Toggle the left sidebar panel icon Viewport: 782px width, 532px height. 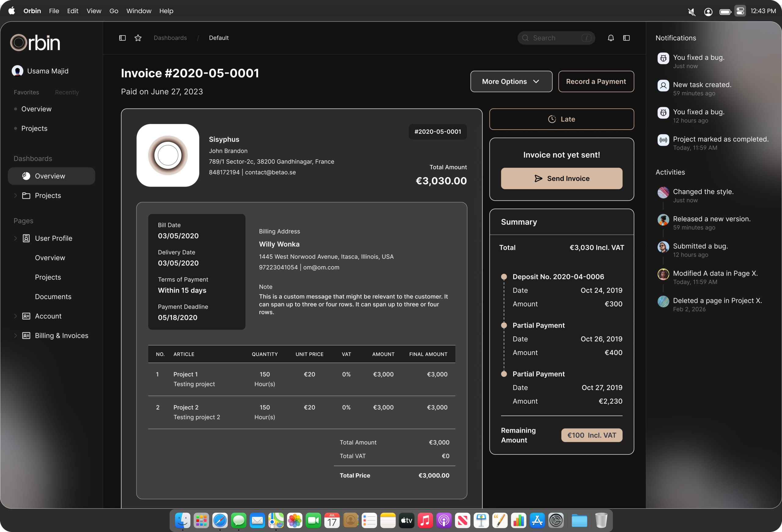pos(122,38)
